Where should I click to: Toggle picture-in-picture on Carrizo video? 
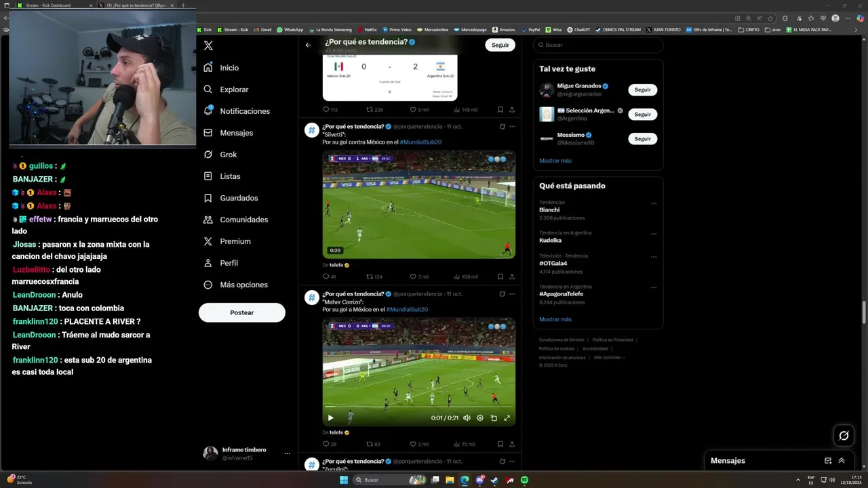click(x=494, y=418)
